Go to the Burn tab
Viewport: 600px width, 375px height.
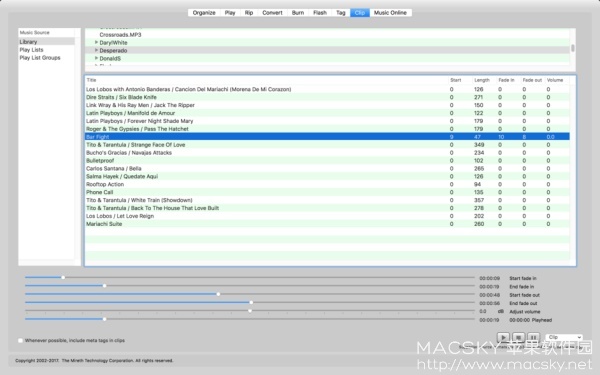coord(298,13)
